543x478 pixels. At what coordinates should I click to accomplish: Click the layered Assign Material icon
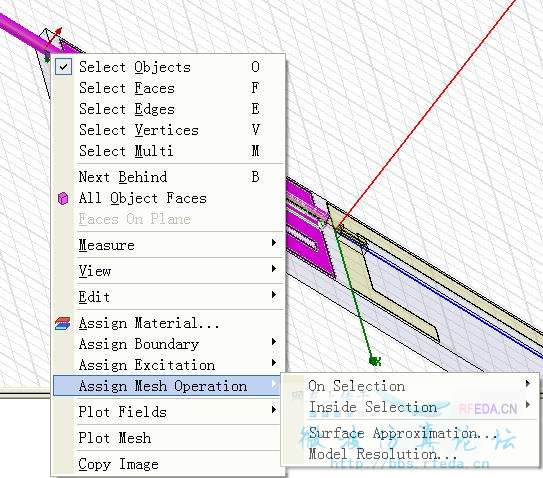63,323
